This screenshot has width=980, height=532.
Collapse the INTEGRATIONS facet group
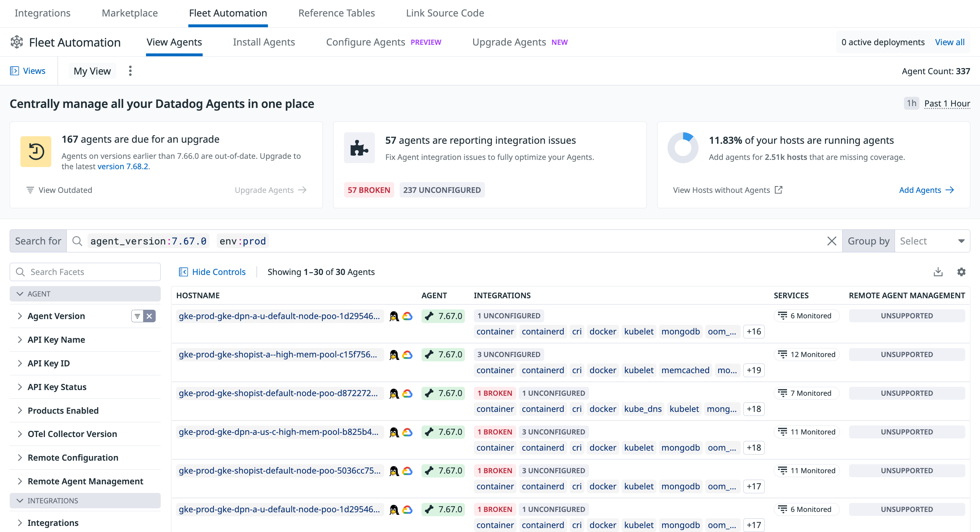(85, 501)
